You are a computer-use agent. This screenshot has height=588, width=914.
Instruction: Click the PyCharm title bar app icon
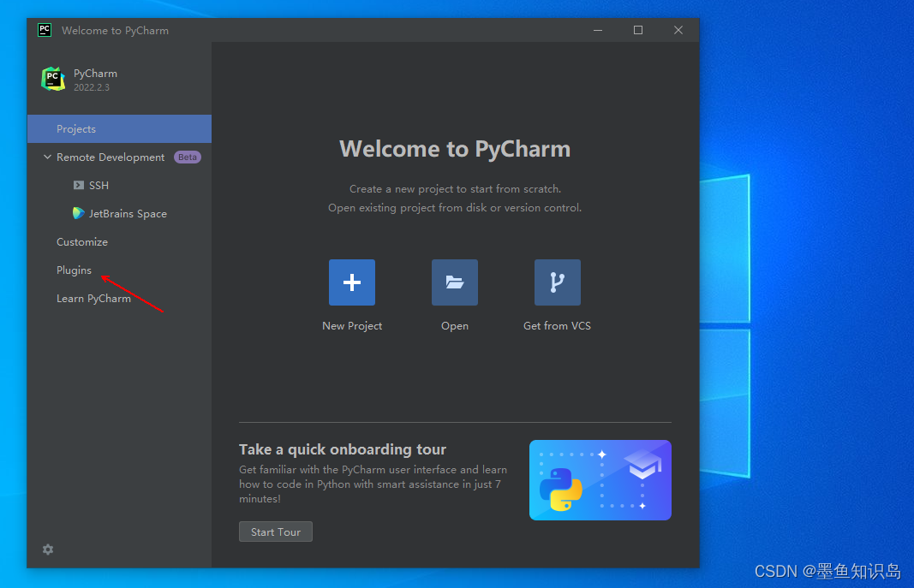coord(45,30)
